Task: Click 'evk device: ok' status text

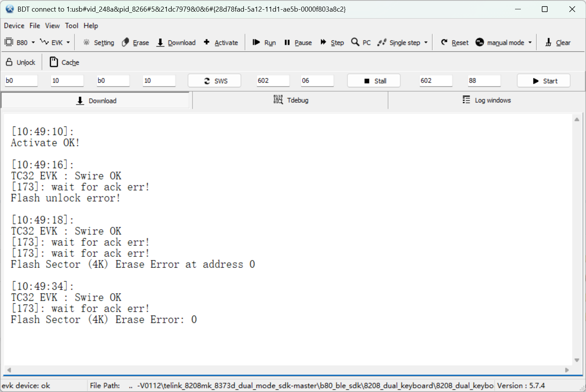Action: point(26,386)
